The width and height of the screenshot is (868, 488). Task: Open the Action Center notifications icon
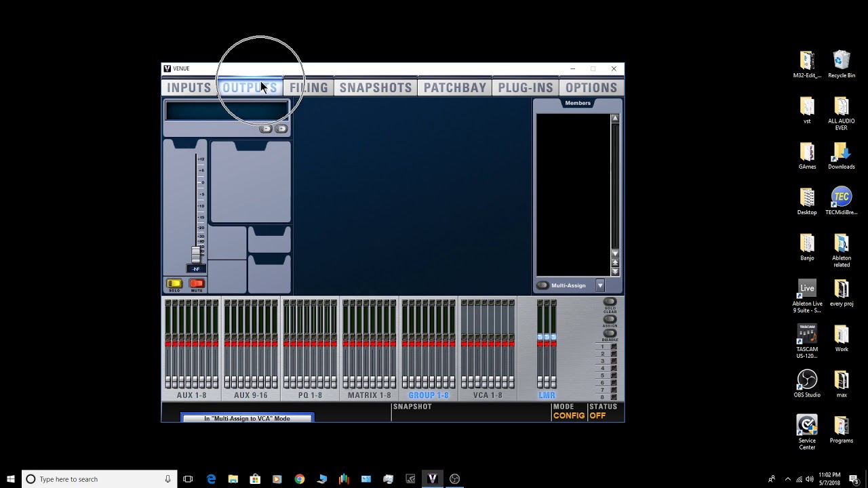tap(854, 479)
